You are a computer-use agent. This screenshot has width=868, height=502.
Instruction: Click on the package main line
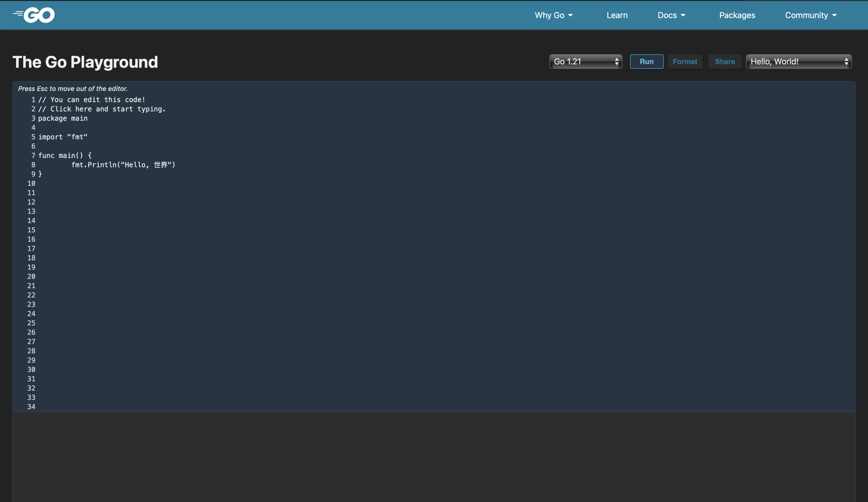(x=63, y=118)
